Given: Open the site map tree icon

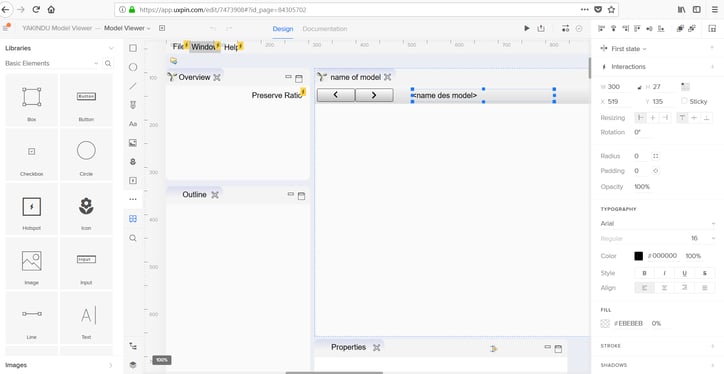Looking at the screenshot, I should tap(133, 346).
